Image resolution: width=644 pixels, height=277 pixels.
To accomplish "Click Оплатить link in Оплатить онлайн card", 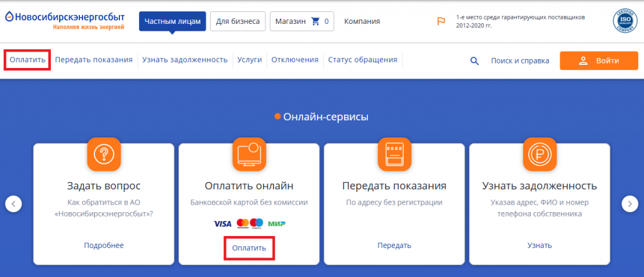I will coord(249,248).
